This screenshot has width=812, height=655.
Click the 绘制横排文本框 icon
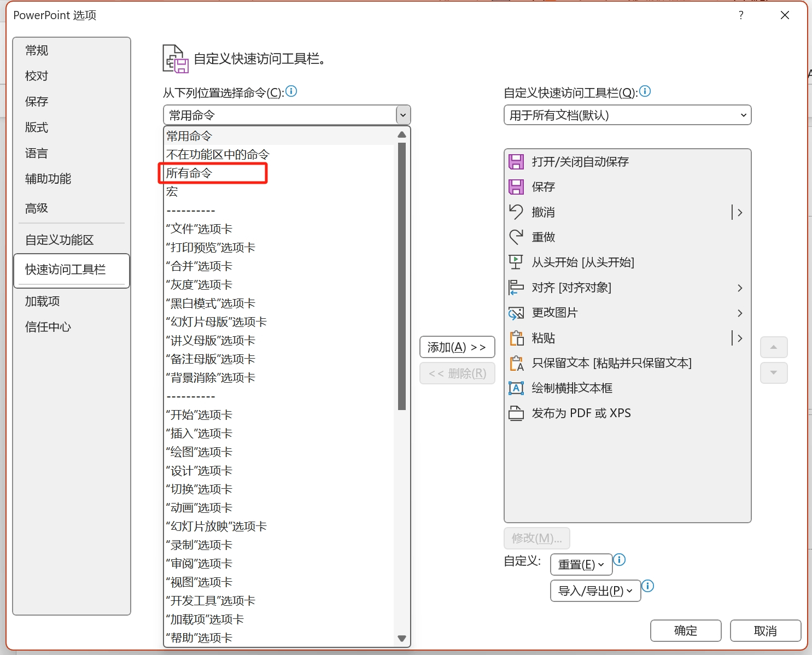[x=516, y=388]
